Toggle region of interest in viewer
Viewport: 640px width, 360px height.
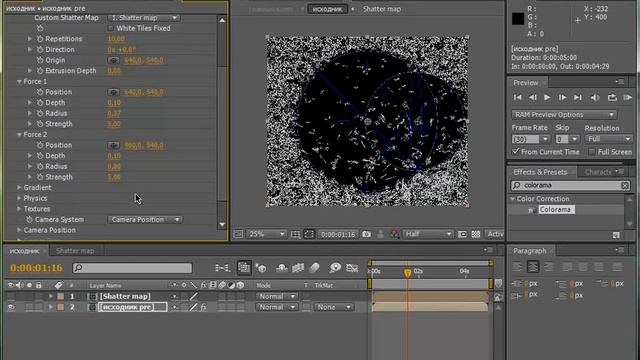pos(462,234)
